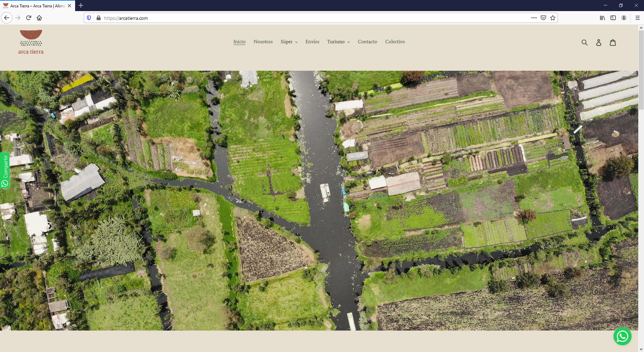Click the user account icon
Screen dimensions: 644x352
[x=598, y=43]
